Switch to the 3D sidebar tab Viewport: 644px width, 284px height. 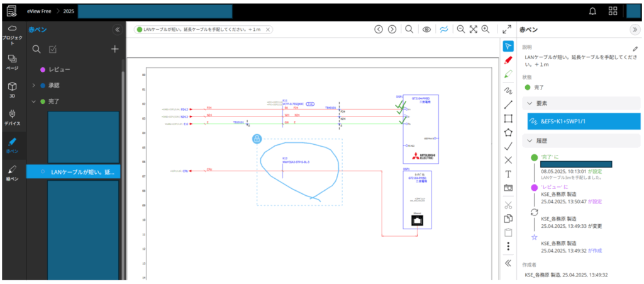click(x=13, y=89)
